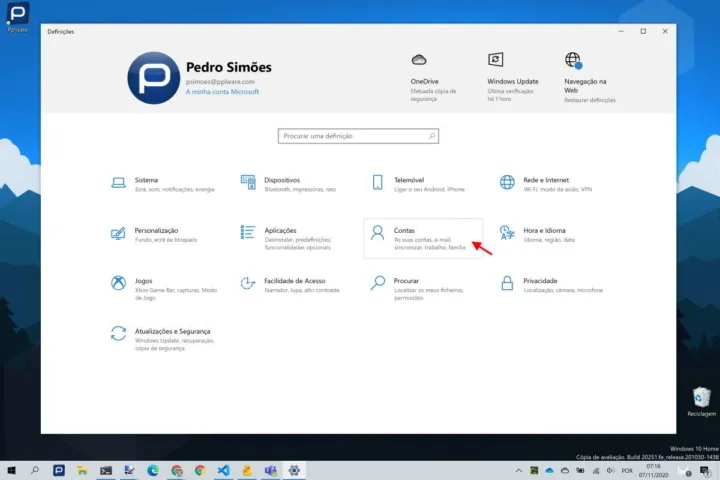Open the Sistema settings category
Viewport: 720px width, 480px height.
(146, 183)
